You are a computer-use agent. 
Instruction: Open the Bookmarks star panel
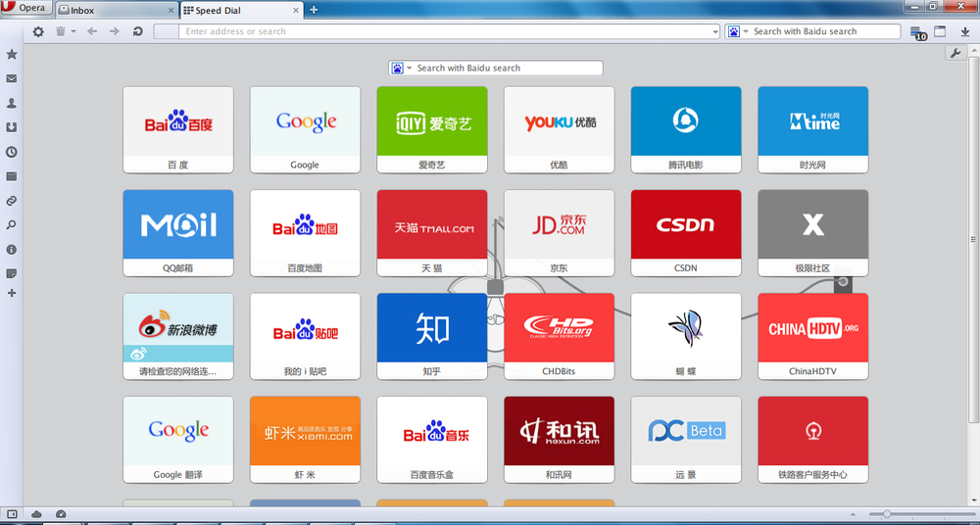11,55
